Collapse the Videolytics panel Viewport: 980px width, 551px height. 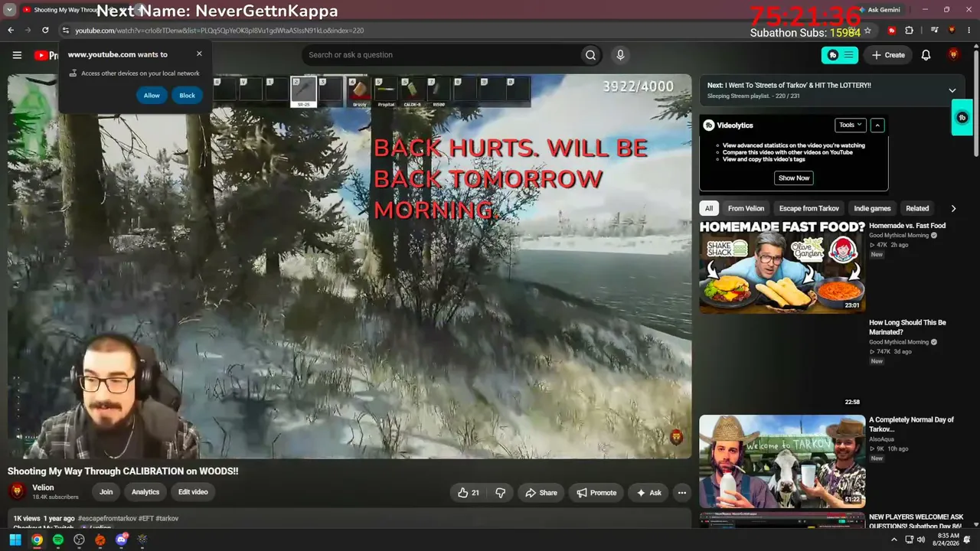click(877, 125)
